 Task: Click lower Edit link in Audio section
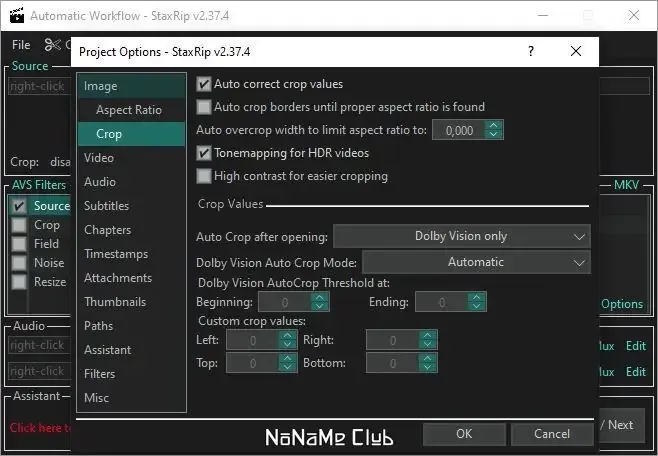(636, 372)
